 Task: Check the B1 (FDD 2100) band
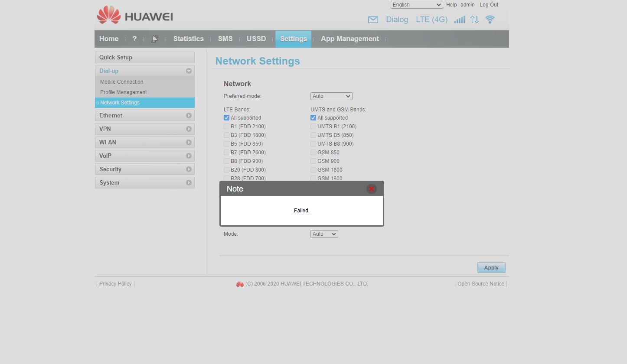226,127
